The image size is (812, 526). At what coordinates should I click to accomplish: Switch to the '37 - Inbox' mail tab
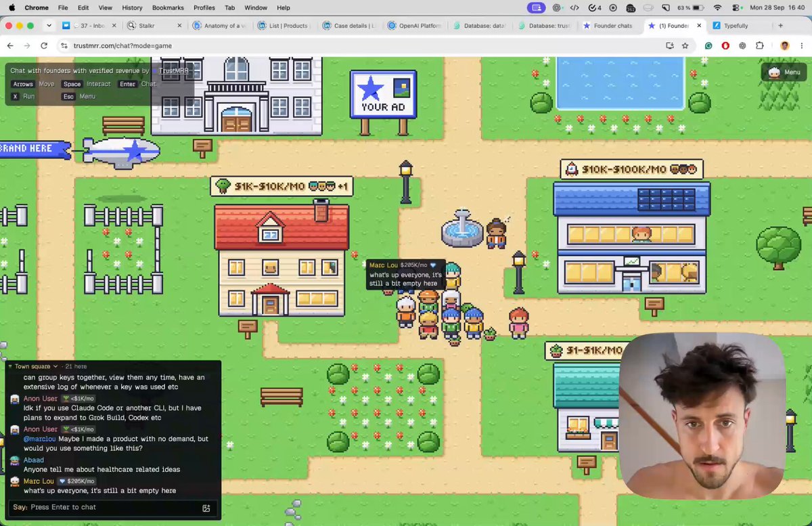[x=88, y=26]
